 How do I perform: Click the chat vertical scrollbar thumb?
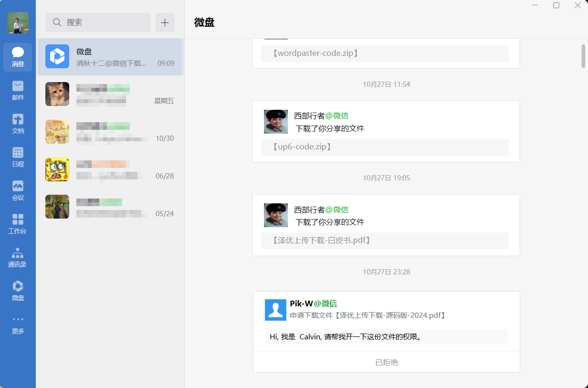click(583, 56)
